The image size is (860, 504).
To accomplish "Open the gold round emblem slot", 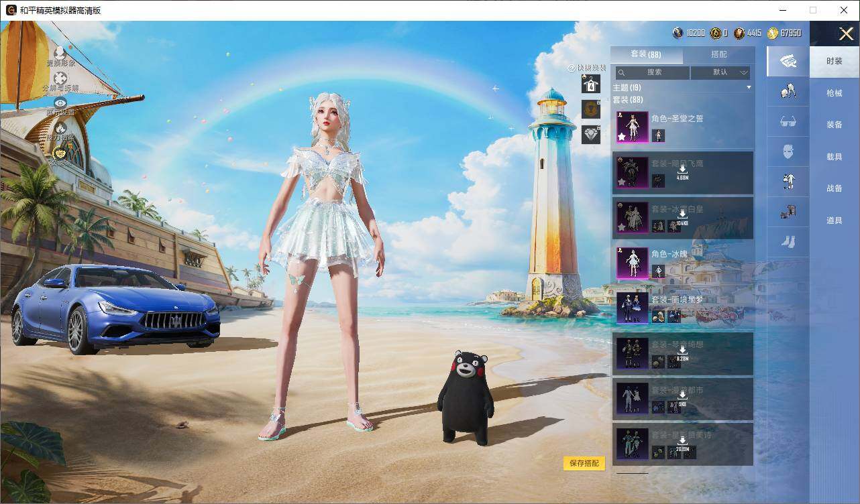I will pyautogui.click(x=591, y=109).
